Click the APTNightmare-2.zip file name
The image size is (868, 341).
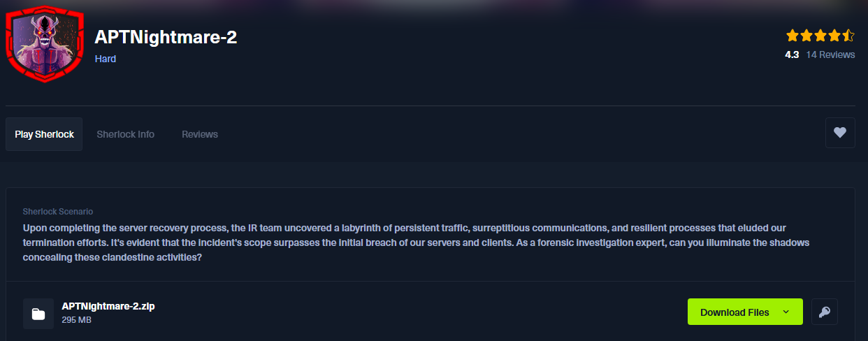tap(108, 306)
